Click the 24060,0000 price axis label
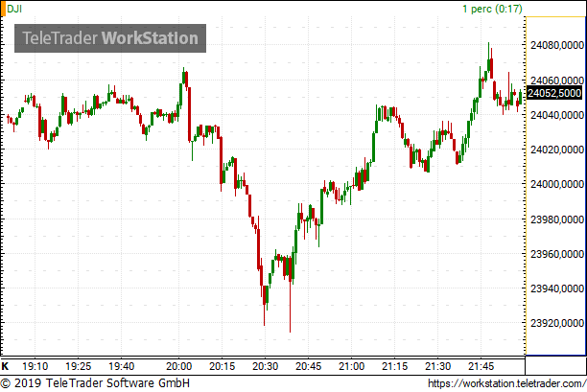 coord(557,81)
